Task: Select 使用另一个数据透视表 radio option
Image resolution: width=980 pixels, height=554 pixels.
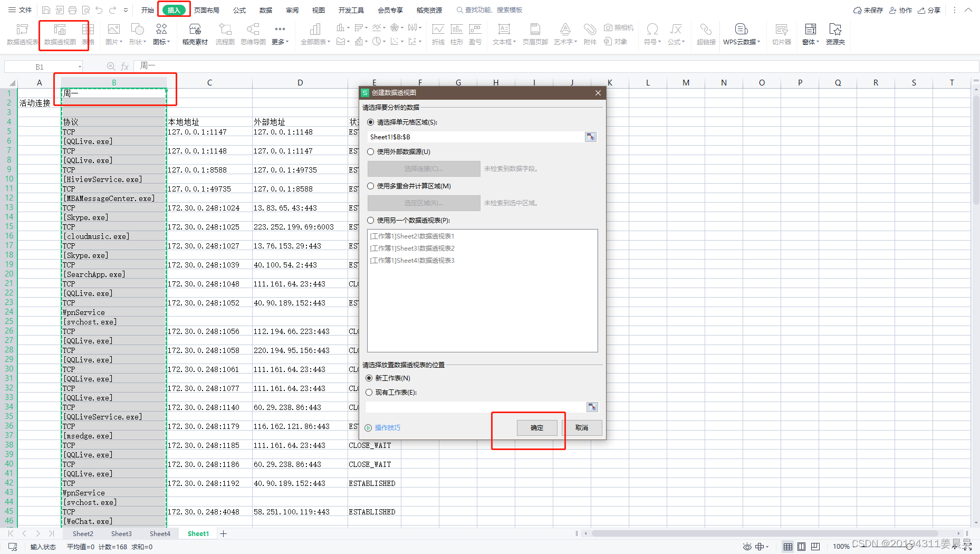Action: click(x=371, y=221)
